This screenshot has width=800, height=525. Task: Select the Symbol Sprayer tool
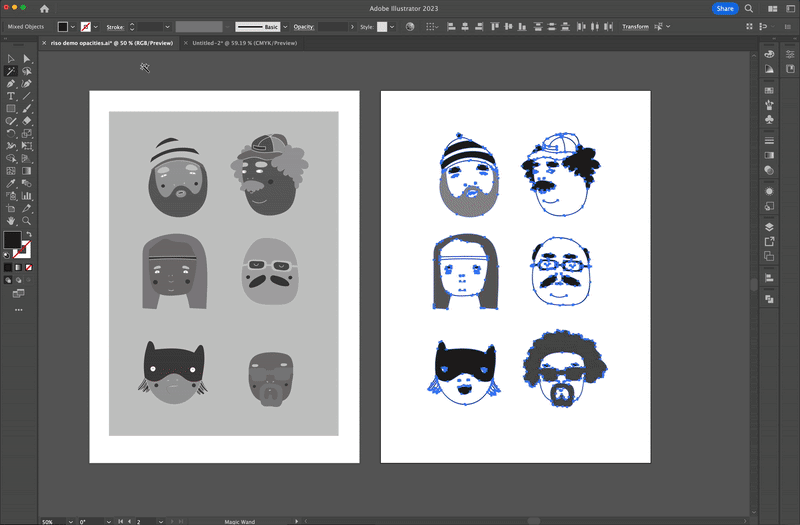pos(11,196)
